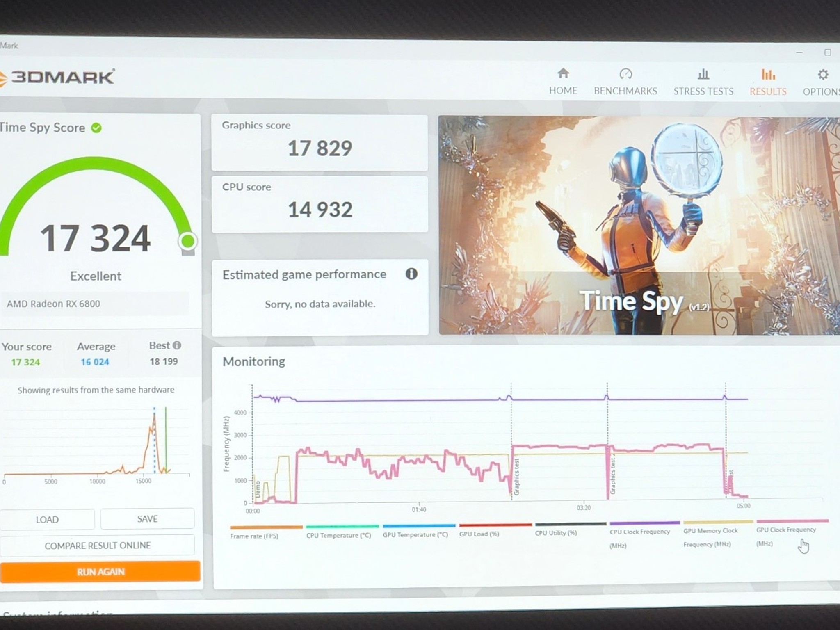This screenshot has height=630, width=840.
Task: Toggle CPU Temperature legend series
Action: pyautogui.click(x=339, y=535)
